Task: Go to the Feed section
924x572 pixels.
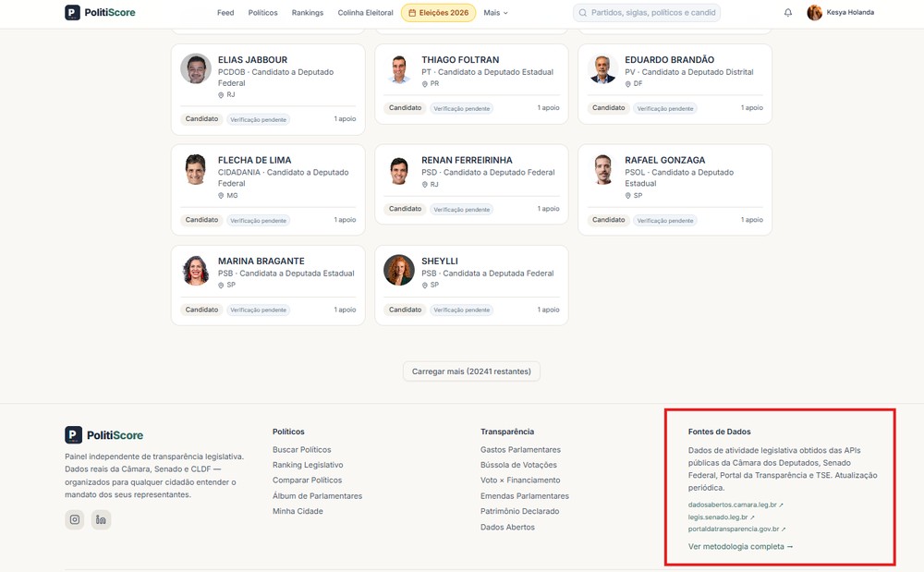Action: click(x=225, y=12)
